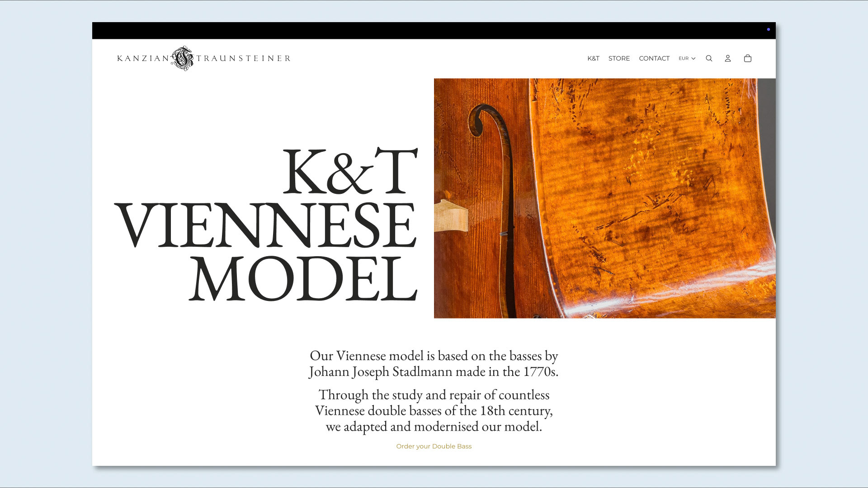Click the ornate monogram logo emblem
The image size is (868, 488).
click(183, 58)
